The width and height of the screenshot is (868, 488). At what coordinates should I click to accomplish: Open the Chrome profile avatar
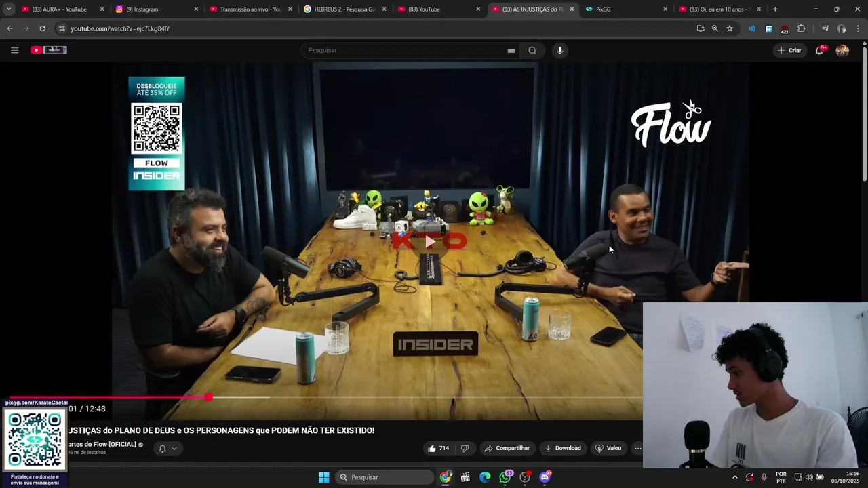coord(842,28)
